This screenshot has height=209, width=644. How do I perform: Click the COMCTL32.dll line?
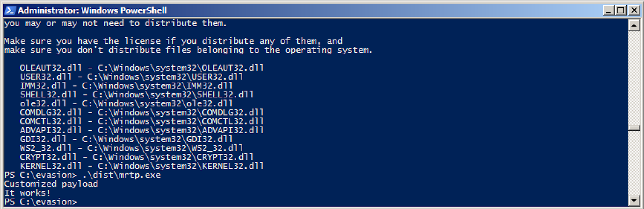point(142,121)
